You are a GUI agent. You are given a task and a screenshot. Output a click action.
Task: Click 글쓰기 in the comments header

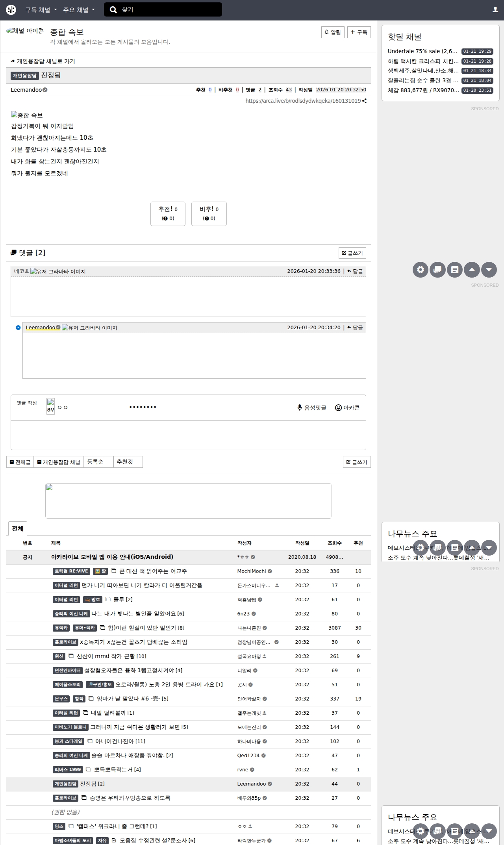pyautogui.click(x=352, y=253)
